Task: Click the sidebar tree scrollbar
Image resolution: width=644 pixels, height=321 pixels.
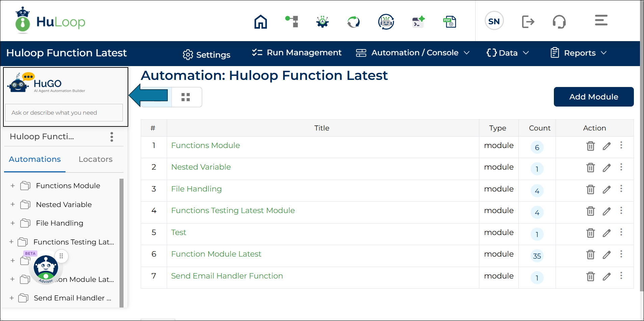Action: point(122,243)
